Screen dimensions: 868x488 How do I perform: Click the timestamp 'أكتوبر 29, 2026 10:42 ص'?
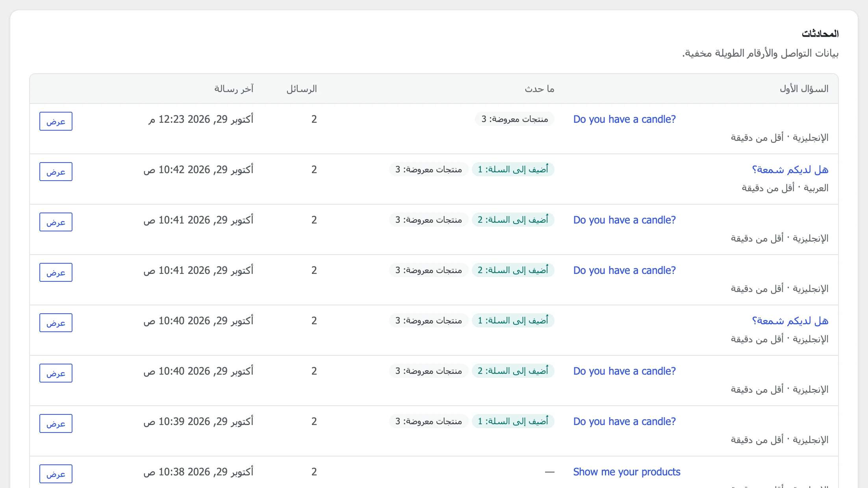(198, 170)
